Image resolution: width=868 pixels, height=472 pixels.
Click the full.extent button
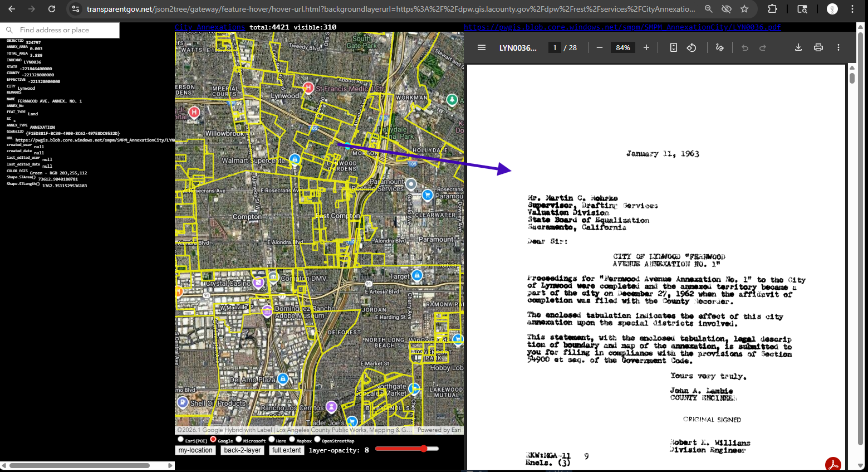click(x=287, y=450)
